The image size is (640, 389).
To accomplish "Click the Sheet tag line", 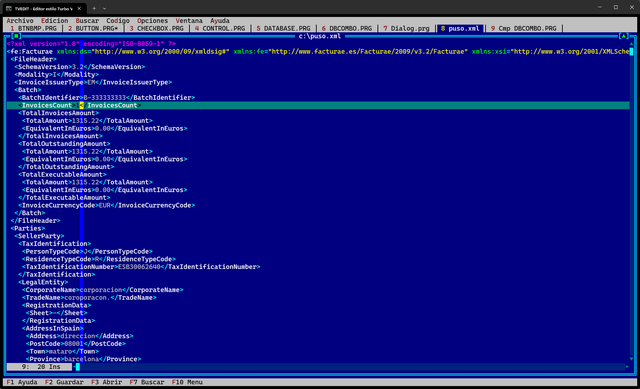I will (56, 313).
